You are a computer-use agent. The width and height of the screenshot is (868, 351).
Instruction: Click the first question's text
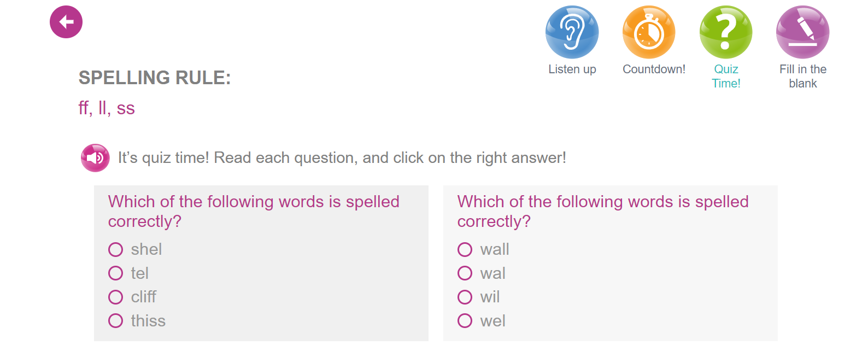coord(254,211)
